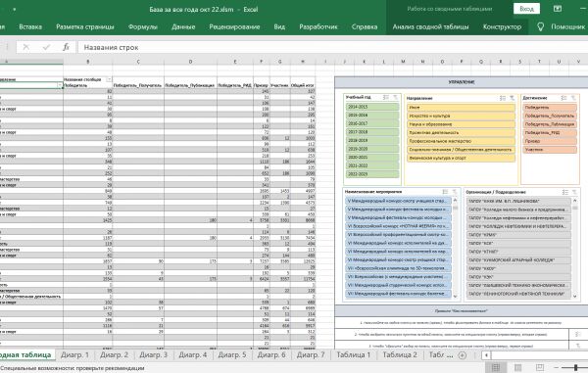
Task: Select year 2017-2018 in Учебный год slicer
Action: point(372,132)
